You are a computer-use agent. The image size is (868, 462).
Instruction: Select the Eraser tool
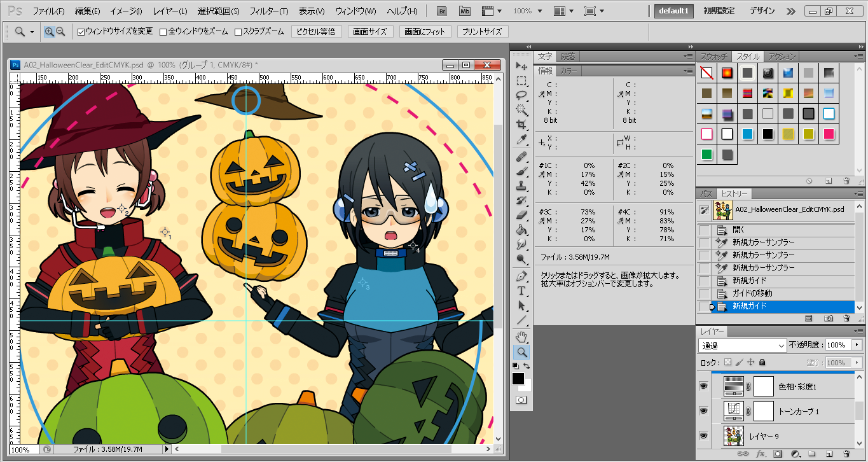(x=521, y=215)
